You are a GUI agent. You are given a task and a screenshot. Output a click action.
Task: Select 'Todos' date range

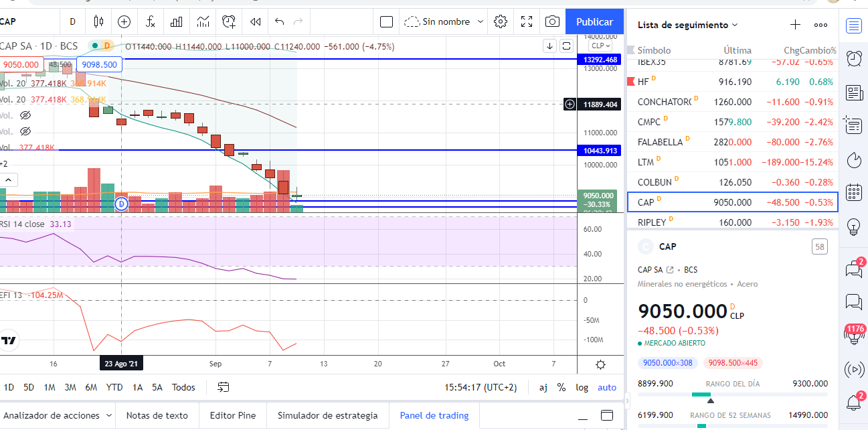pyautogui.click(x=183, y=387)
